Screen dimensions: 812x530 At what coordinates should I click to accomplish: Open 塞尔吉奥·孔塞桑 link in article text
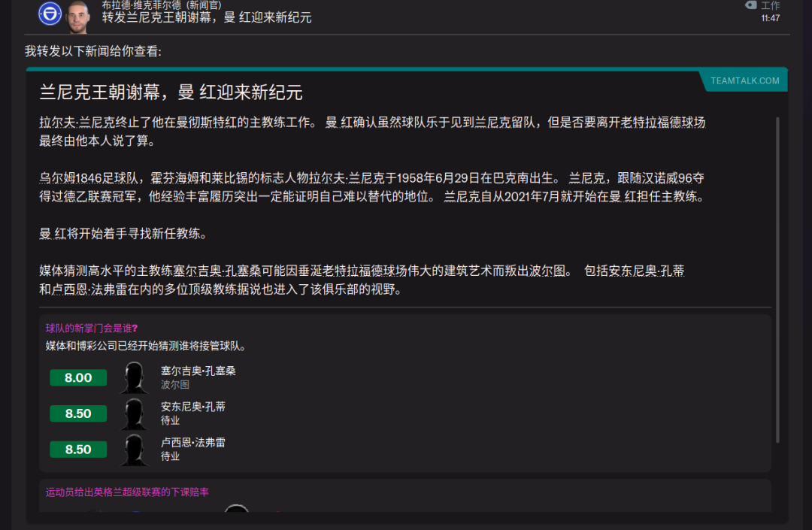pyautogui.click(x=217, y=271)
